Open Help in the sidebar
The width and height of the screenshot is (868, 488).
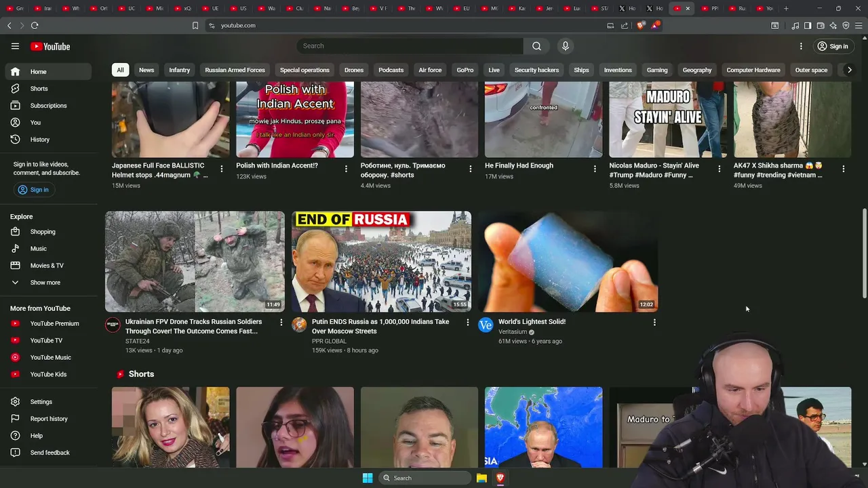point(47,436)
